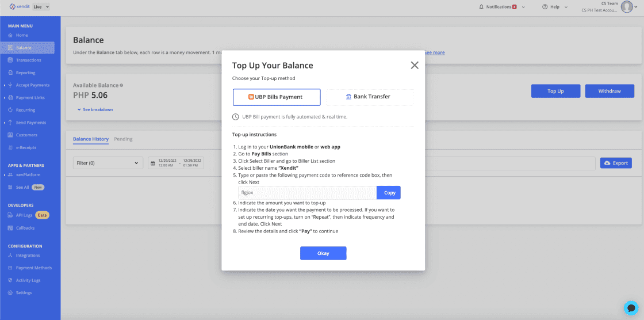
Task: Switch to the Pending tab
Action: point(123,139)
